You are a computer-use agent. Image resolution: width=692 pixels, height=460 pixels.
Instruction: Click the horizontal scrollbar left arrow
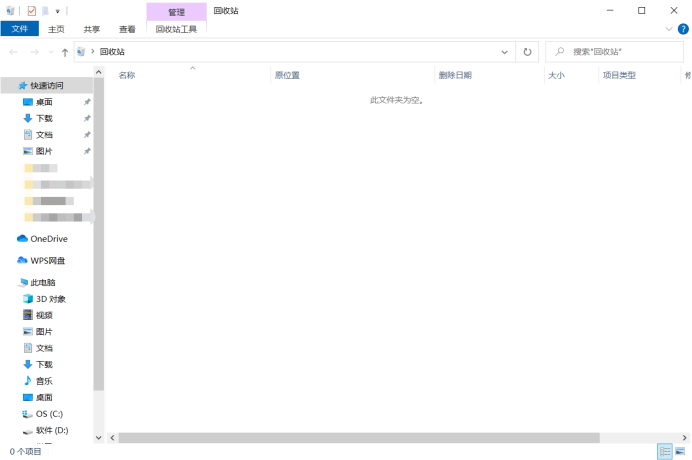pos(113,438)
